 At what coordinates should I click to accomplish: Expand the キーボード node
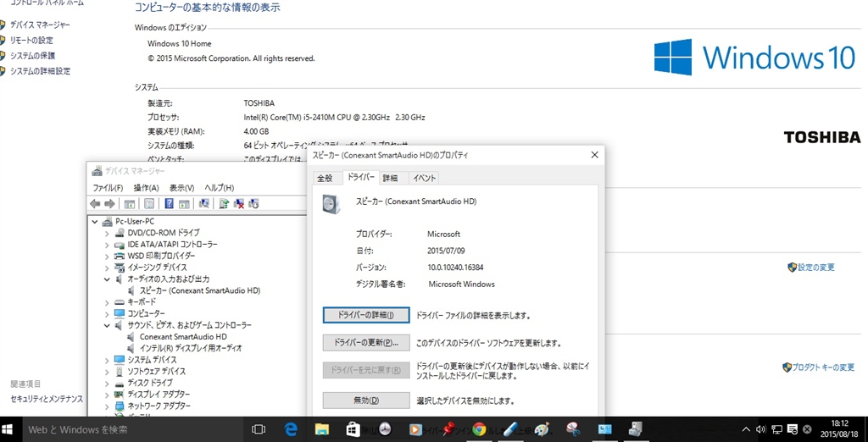[108, 302]
